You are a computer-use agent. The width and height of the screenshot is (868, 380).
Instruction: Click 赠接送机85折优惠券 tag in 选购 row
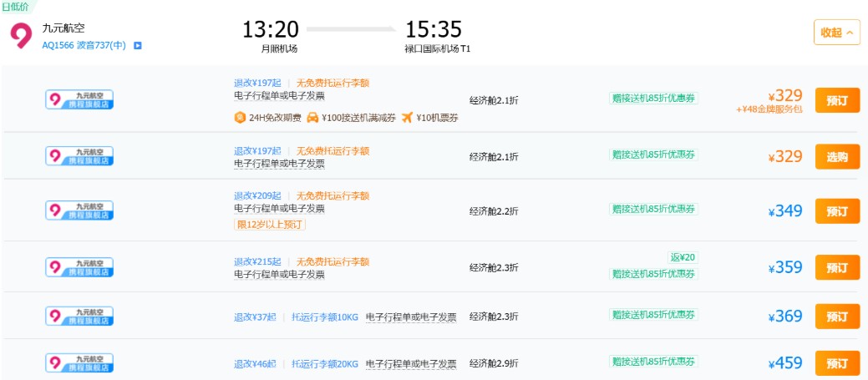click(654, 155)
